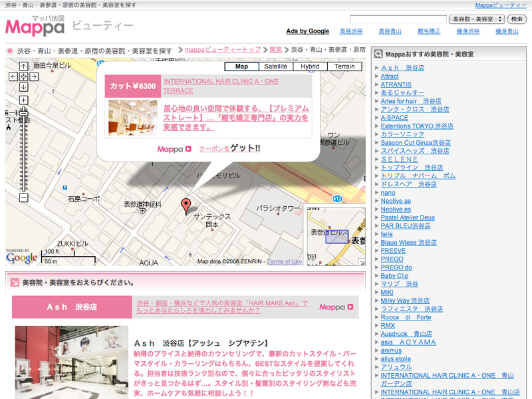Click the 検索 search button

pos(517,19)
